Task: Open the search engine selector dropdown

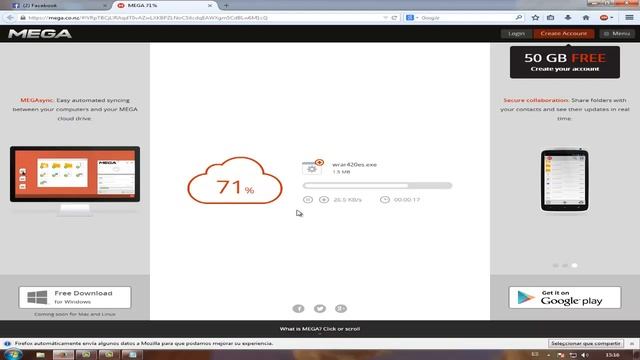Action: click(x=412, y=18)
